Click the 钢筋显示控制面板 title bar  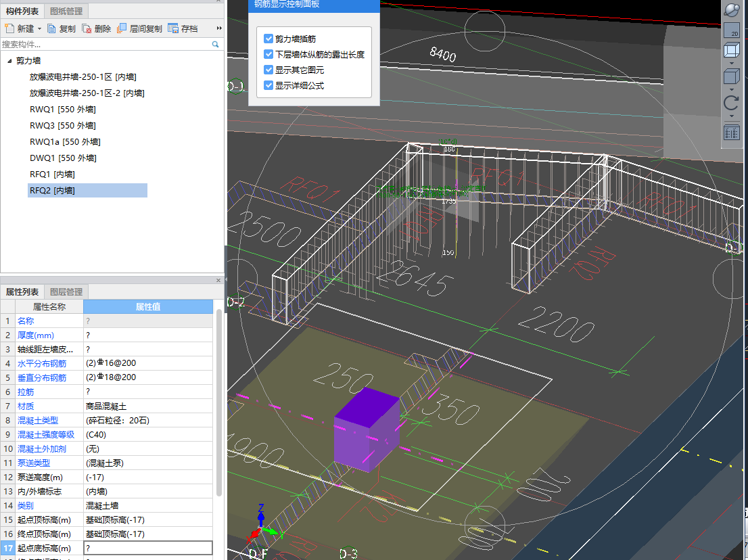click(314, 5)
